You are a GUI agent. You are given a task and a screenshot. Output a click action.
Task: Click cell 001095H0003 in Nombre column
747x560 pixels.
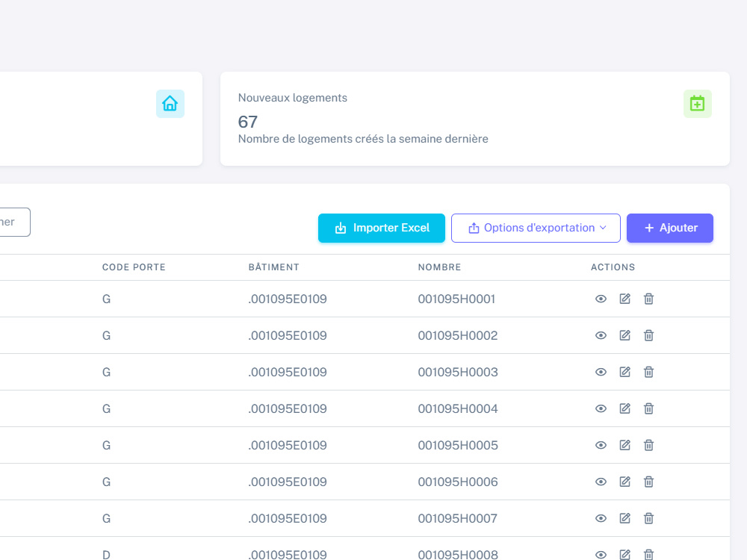[458, 373]
